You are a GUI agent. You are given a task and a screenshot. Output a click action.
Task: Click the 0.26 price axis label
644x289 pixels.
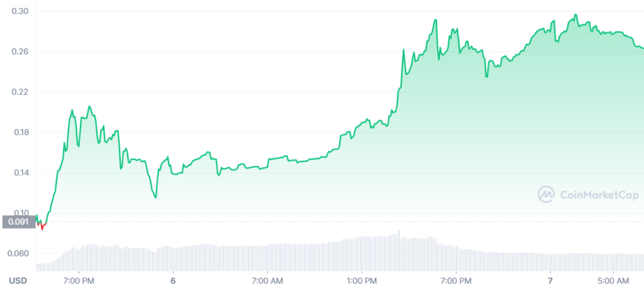[19, 52]
